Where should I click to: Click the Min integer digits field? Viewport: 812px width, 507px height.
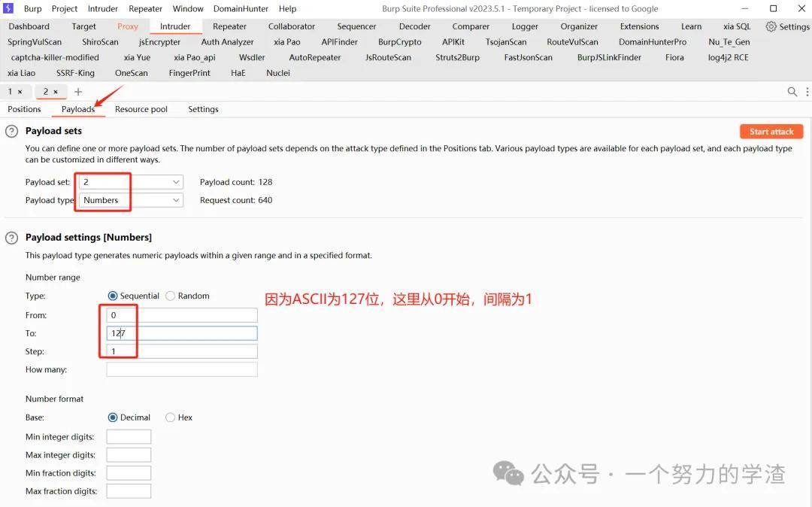tap(129, 436)
